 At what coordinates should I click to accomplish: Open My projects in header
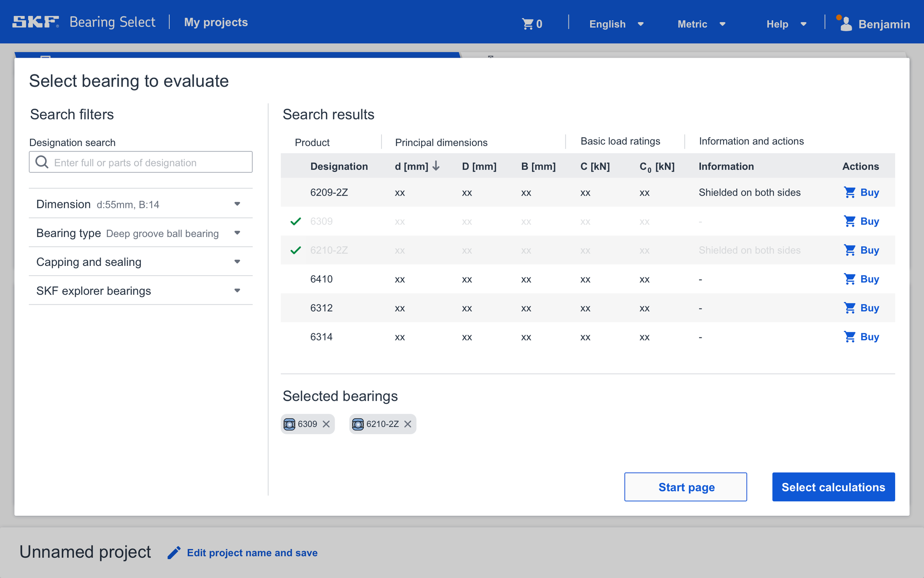click(x=216, y=22)
